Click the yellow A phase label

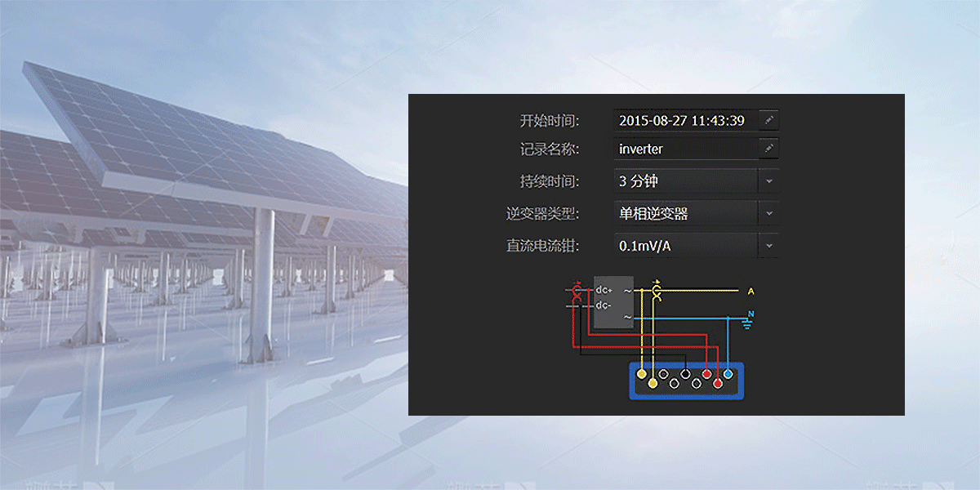tap(750, 292)
